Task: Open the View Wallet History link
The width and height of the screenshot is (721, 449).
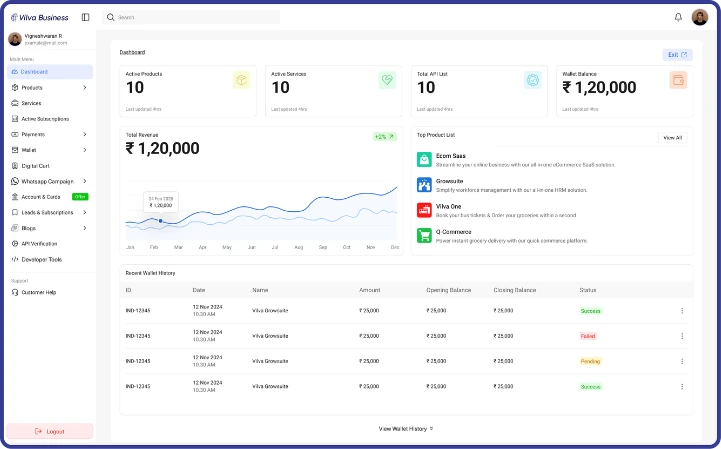Action: pyautogui.click(x=405, y=428)
